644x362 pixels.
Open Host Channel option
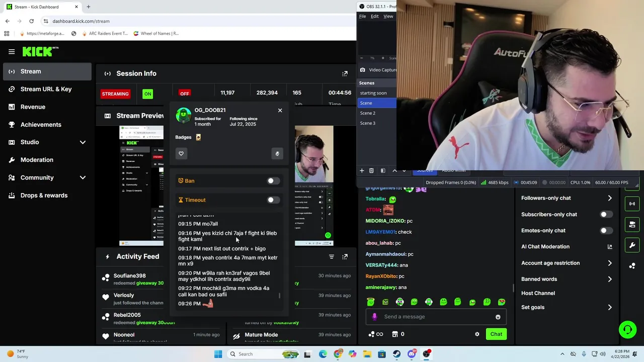[x=538, y=293]
